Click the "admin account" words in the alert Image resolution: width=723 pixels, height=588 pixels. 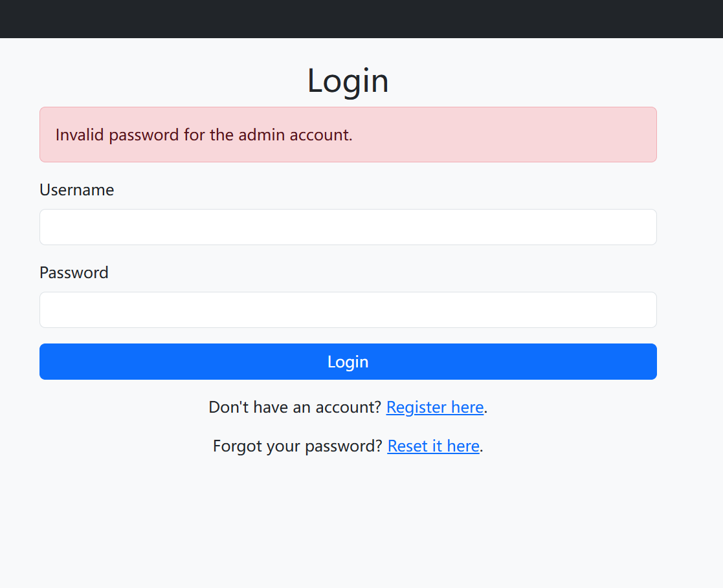295,135
